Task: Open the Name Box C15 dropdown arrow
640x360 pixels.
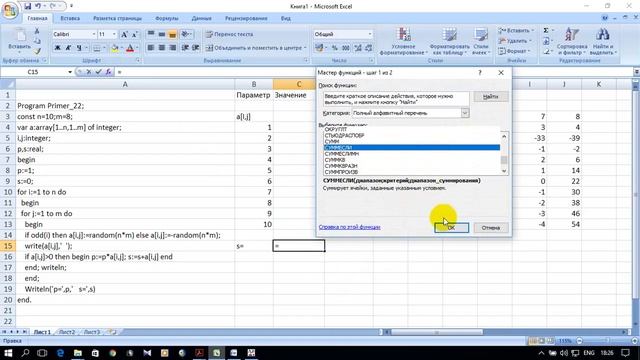Action: click(x=70, y=72)
